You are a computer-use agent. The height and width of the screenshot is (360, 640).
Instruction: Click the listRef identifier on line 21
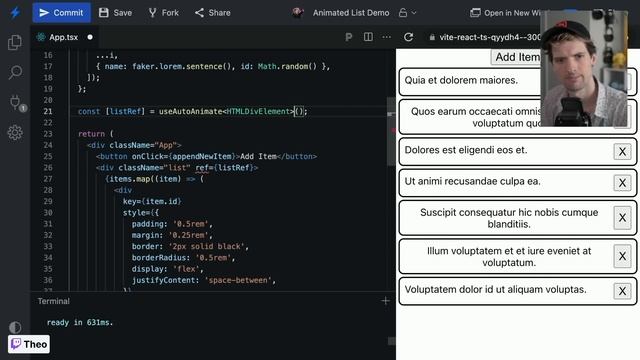[125, 111]
